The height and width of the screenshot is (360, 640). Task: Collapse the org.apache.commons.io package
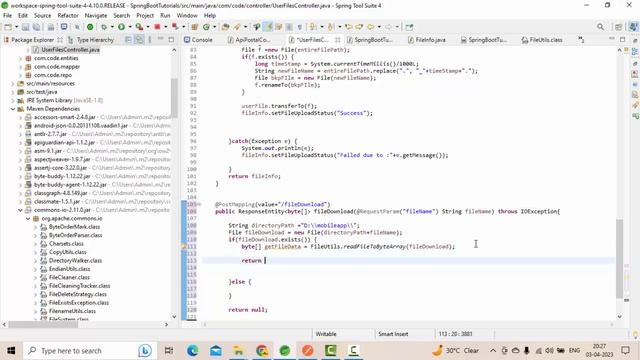point(28,218)
